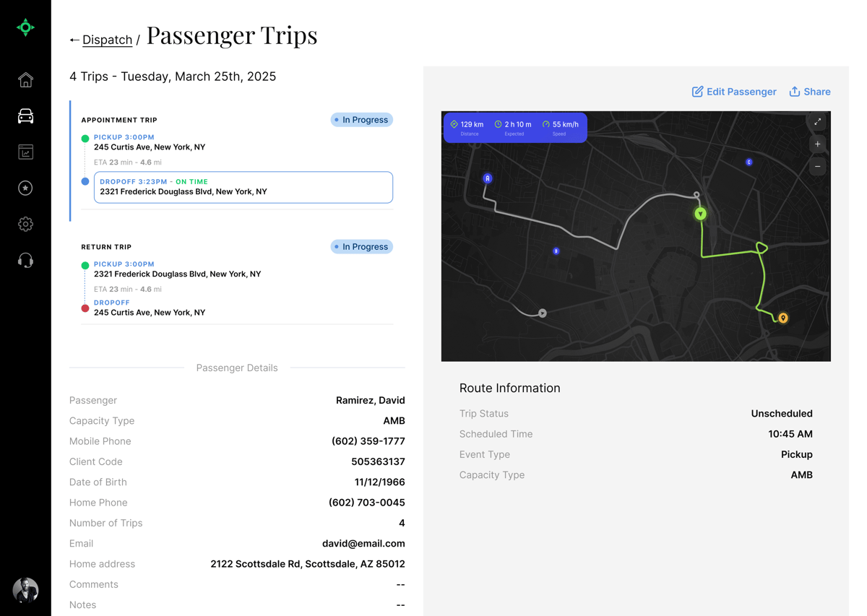Click the star favorites sidebar icon

click(x=25, y=188)
